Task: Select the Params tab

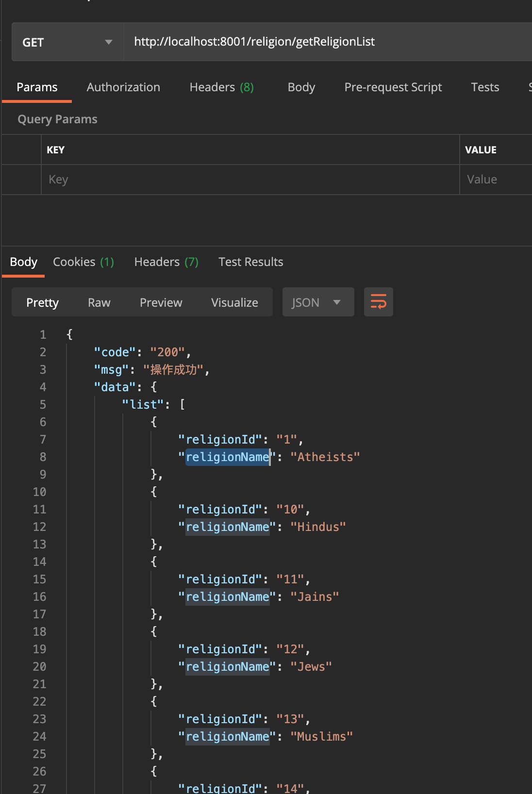Action: 37,87
